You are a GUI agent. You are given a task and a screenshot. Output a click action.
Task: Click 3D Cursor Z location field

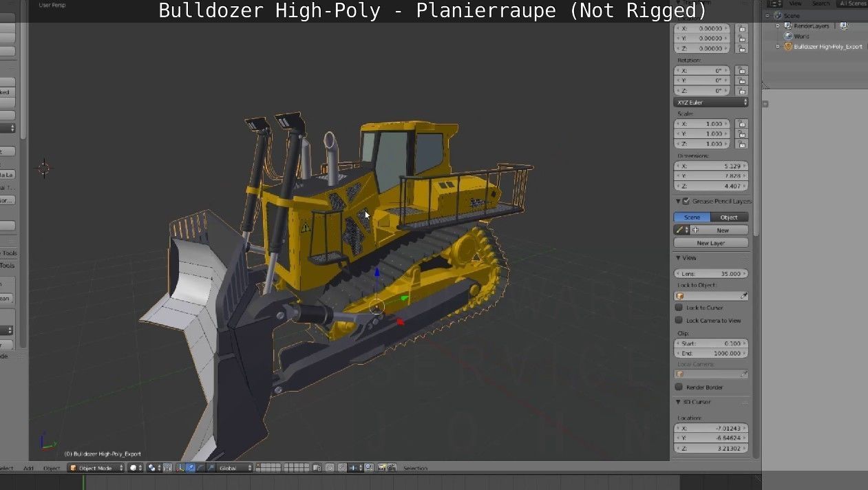click(x=711, y=449)
